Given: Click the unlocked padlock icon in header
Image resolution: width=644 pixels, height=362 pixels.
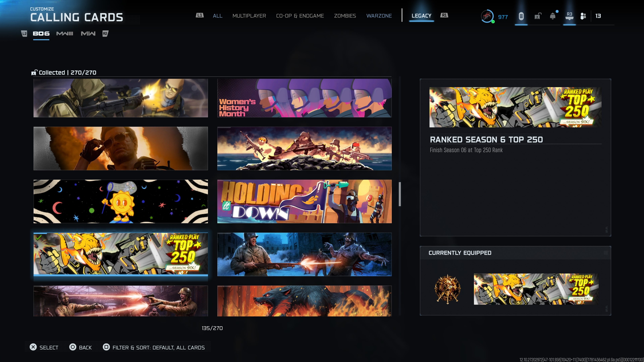Looking at the screenshot, I should click(538, 16).
